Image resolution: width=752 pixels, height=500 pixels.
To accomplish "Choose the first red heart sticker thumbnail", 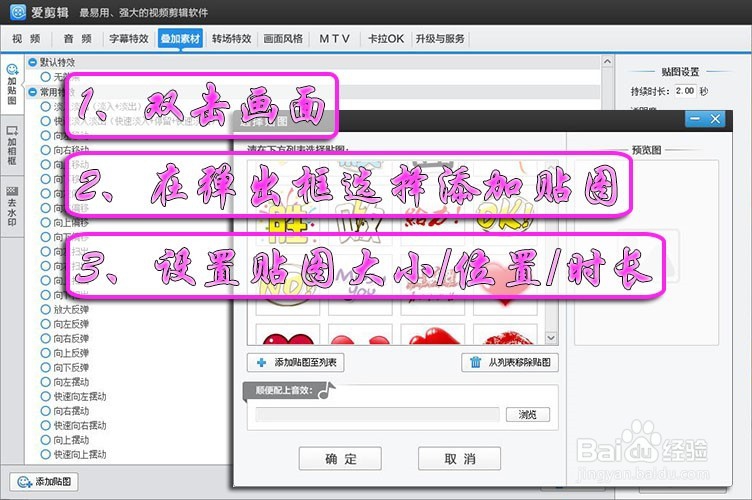I will [288, 335].
